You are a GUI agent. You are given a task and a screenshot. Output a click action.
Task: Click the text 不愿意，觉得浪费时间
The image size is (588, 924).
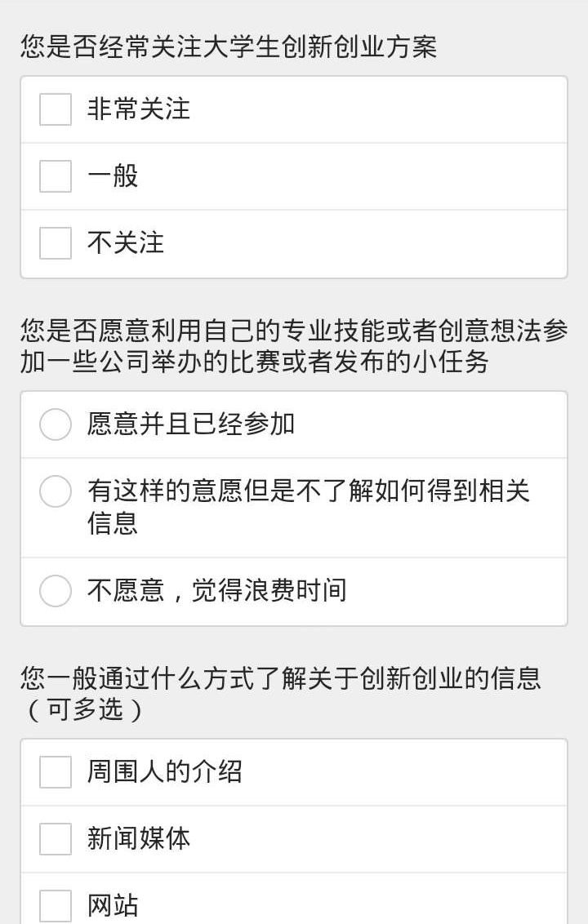[217, 591]
